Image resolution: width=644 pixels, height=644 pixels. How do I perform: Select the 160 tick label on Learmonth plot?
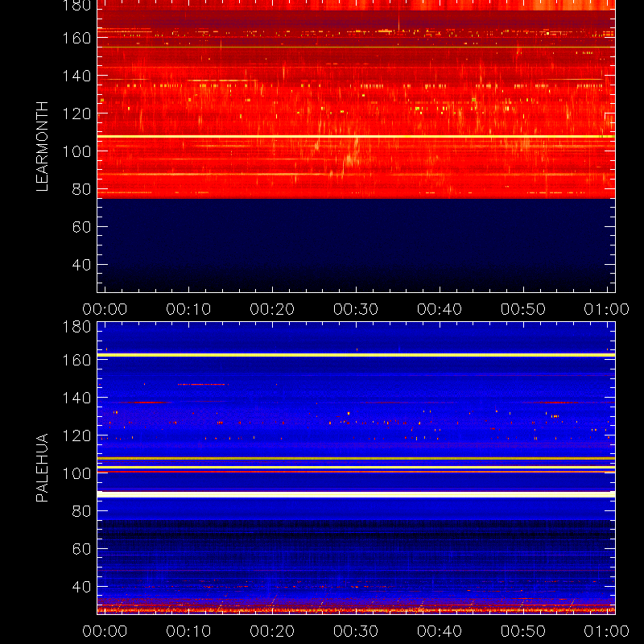pyautogui.click(x=76, y=38)
